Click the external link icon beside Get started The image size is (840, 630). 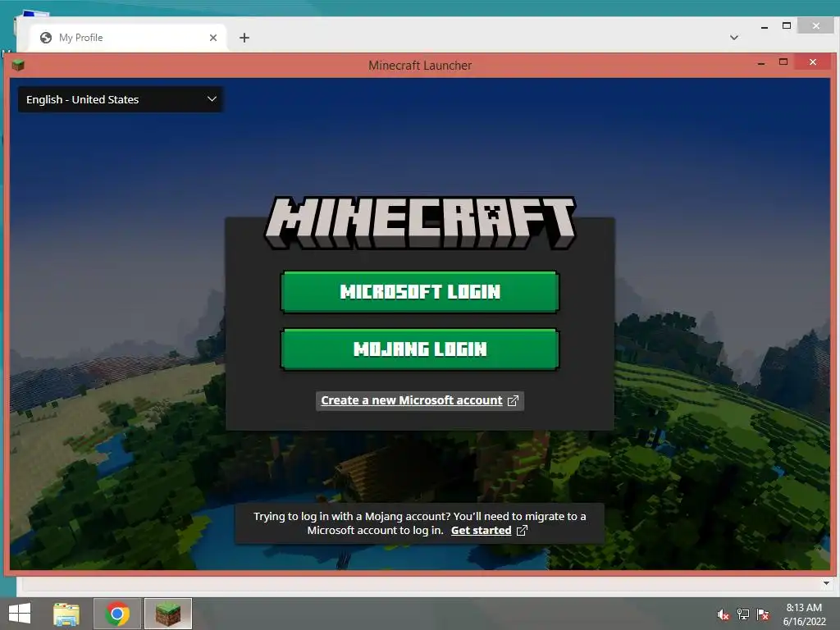pyautogui.click(x=522, y=531)
